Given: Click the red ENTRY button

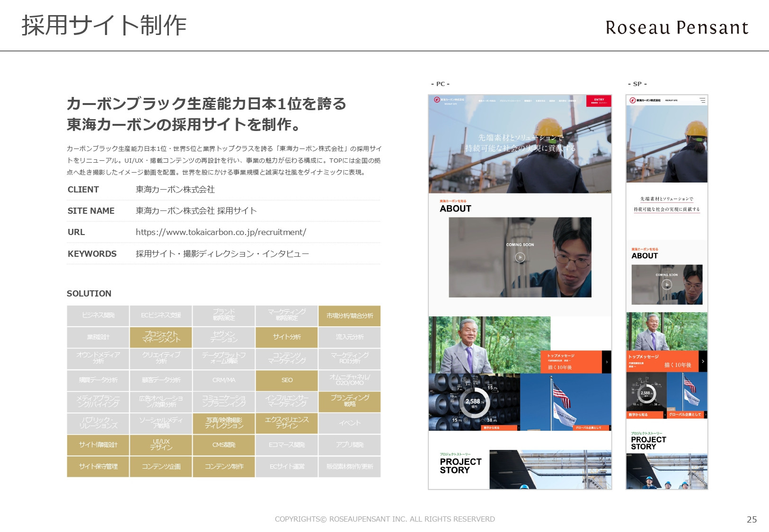Looking at the screenshot, I should click(599, 101).
